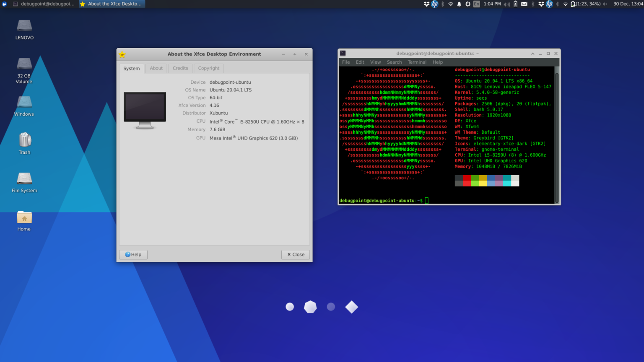Maximize the About dialog with the plus button

click(x=295, y=54)
